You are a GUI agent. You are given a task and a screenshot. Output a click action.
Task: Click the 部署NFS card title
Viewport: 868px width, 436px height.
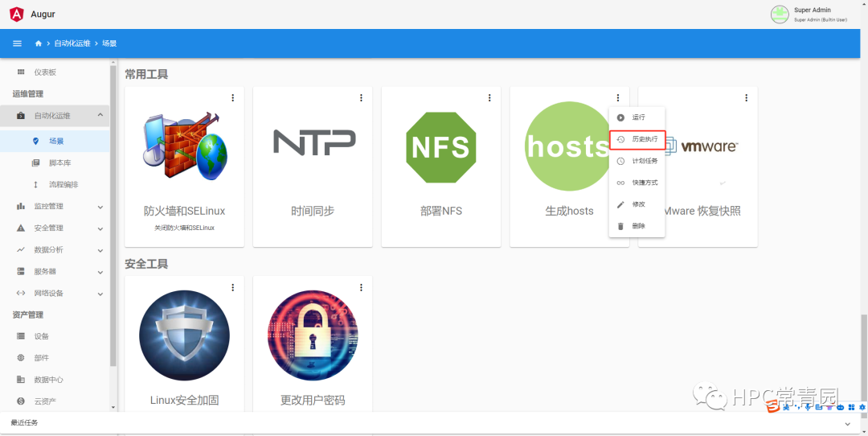point(441,211)
